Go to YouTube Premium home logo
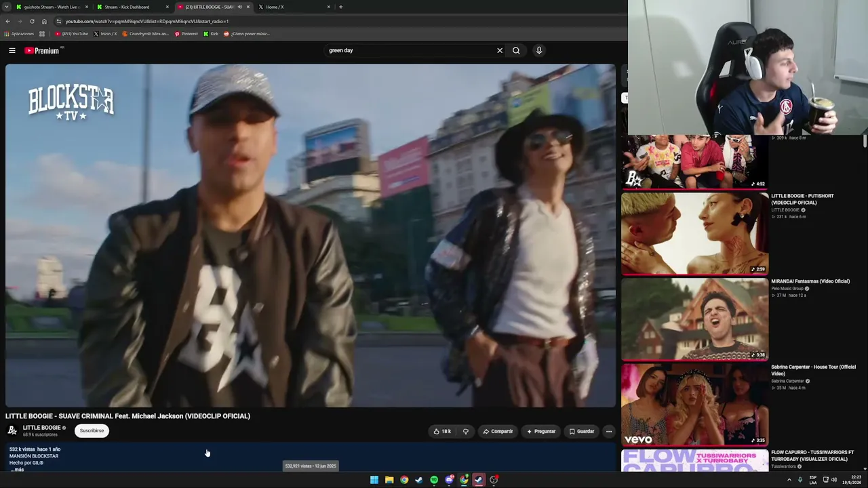Image resolution: width=868 pixels, height=488 pixels. (42, 50)
